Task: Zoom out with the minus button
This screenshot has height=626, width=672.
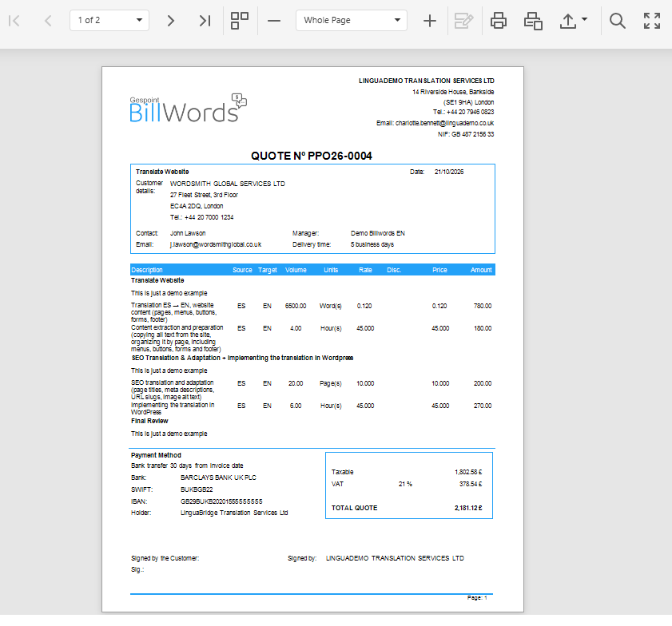Action: click(x=274, y=21)
